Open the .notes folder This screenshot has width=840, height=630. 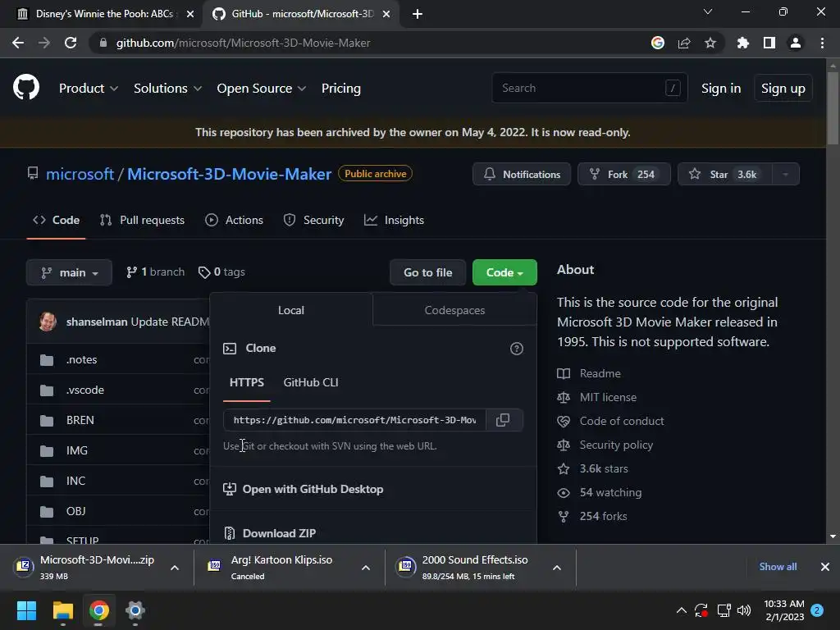pyautogui.click(x=81, y=359)
